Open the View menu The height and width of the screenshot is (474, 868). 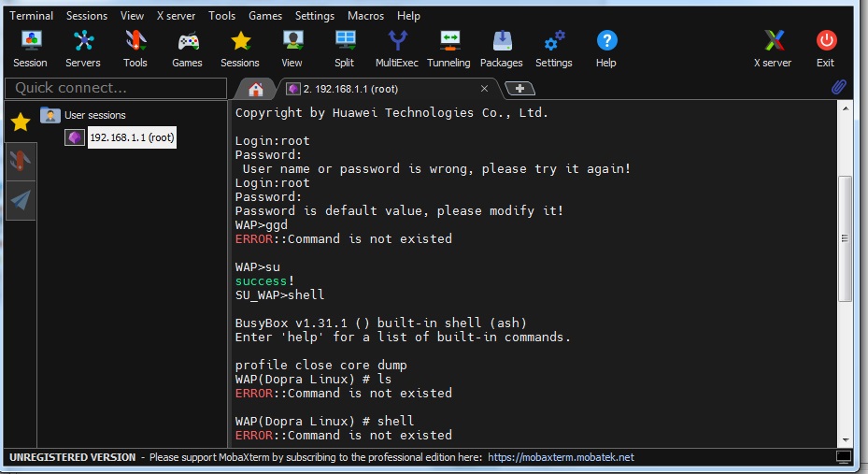133,16
